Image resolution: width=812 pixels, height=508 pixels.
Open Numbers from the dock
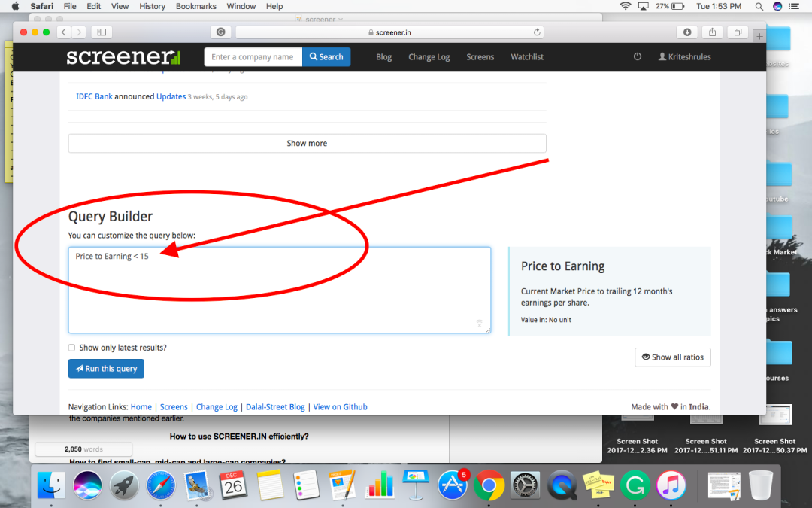379,485
